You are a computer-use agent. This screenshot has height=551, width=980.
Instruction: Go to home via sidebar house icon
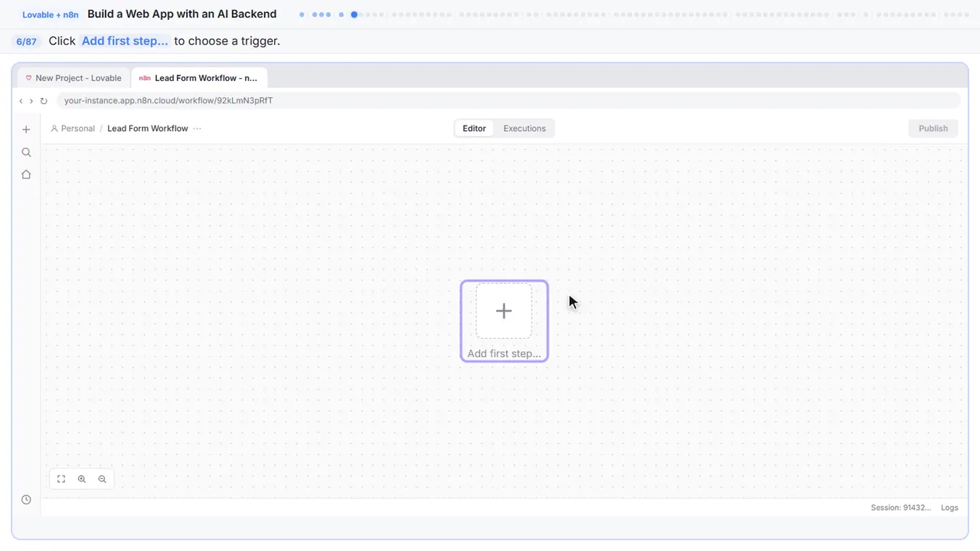click(26, 174)
